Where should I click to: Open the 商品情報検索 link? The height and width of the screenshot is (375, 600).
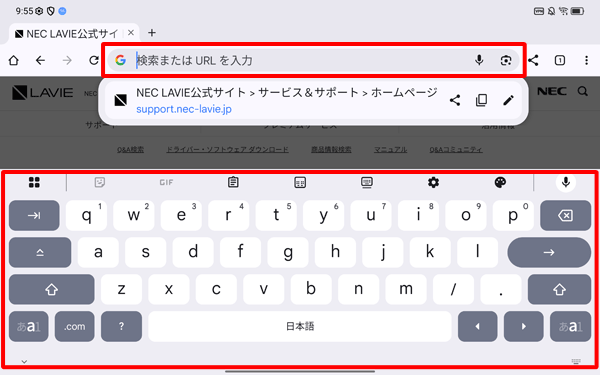[x=331, y=150]
